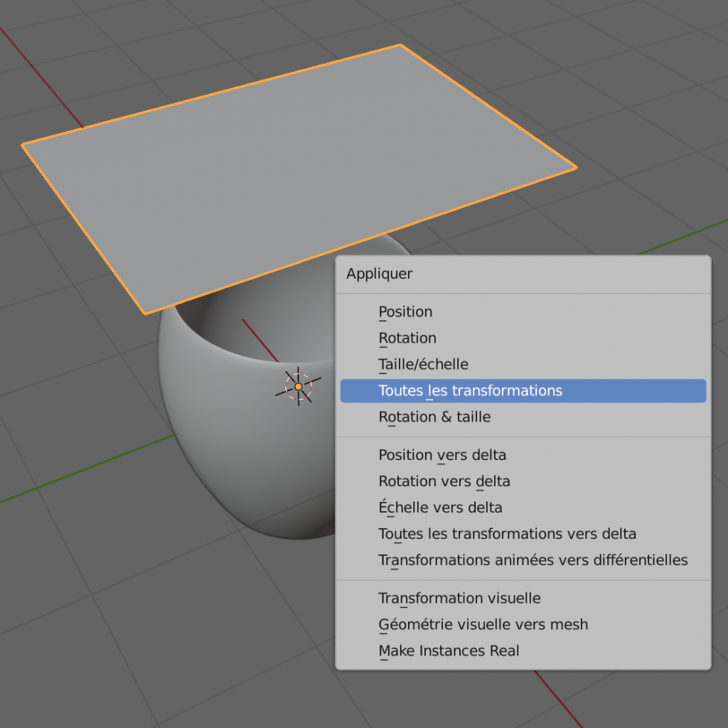Image resolution: width=728 pixels, height=728 pixels.
Task: Apply Transformation visuelle
Action: coord(459,599)
